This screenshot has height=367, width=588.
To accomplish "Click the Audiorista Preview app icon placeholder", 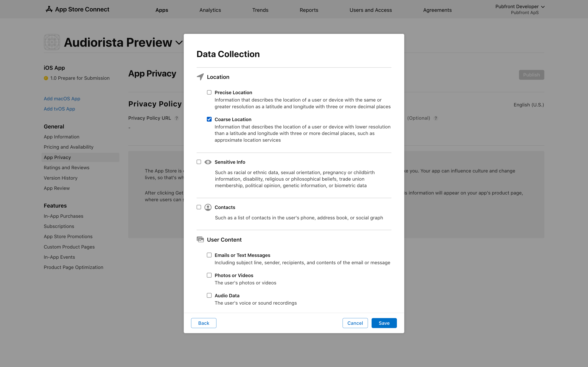I will pos(52,42).
